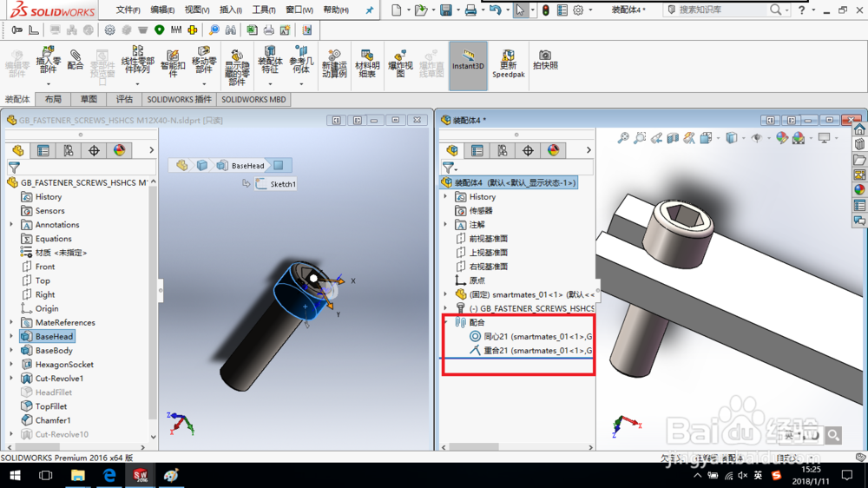Expand BaseHead feature node
This screenshot has height=488, width=868.
tap(11, 336)
